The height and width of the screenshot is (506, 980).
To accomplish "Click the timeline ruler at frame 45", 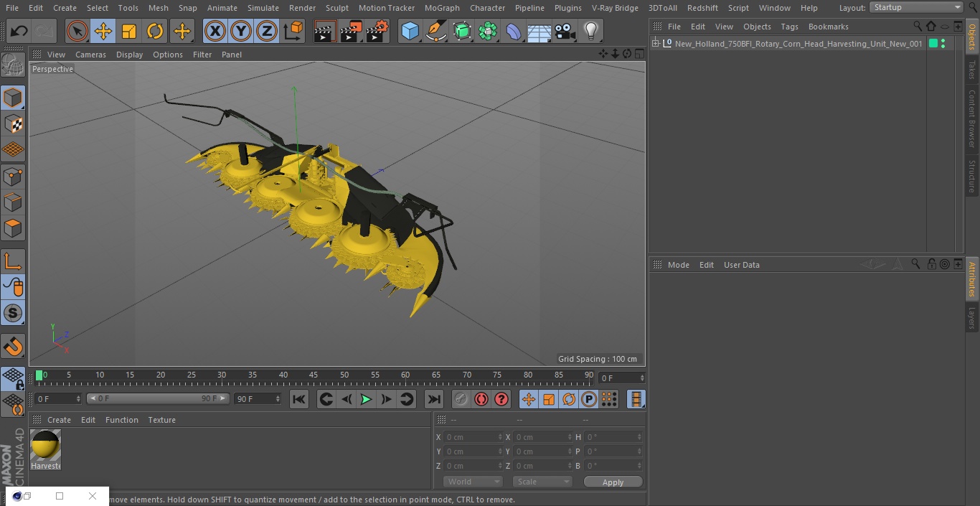I will 314,375.
